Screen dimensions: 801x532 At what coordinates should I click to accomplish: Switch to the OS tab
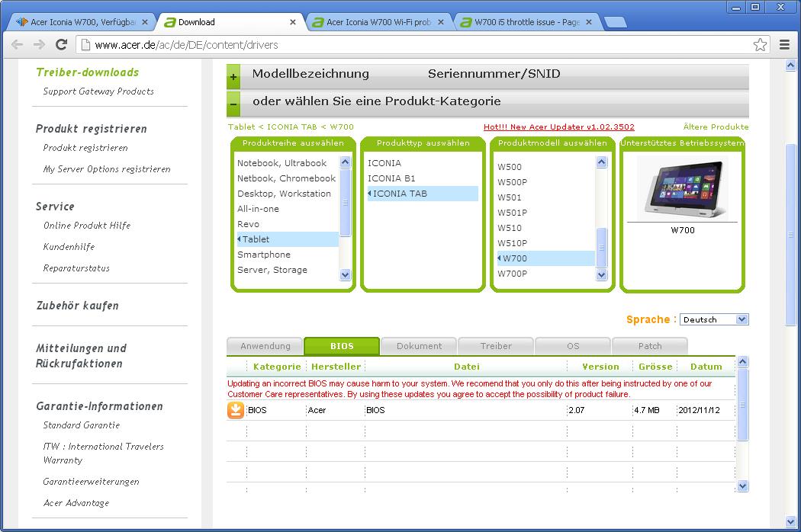pos(573,346)
